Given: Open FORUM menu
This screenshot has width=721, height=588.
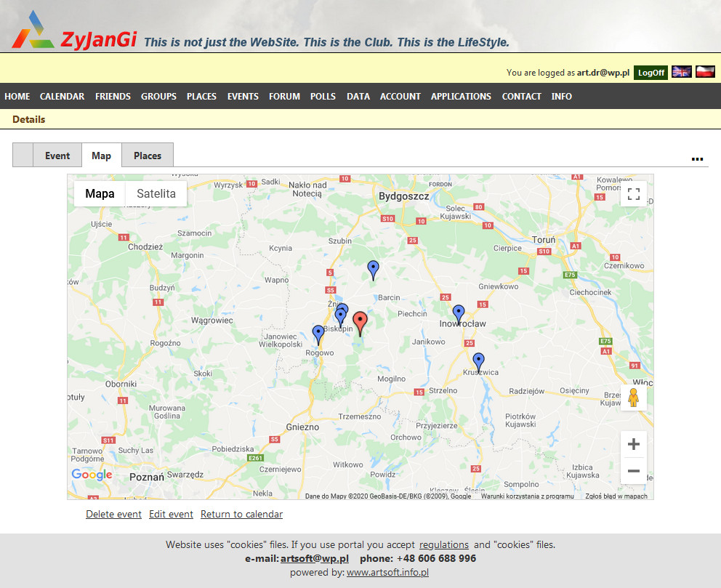Looking at the screenshot, I should [285, 96].
